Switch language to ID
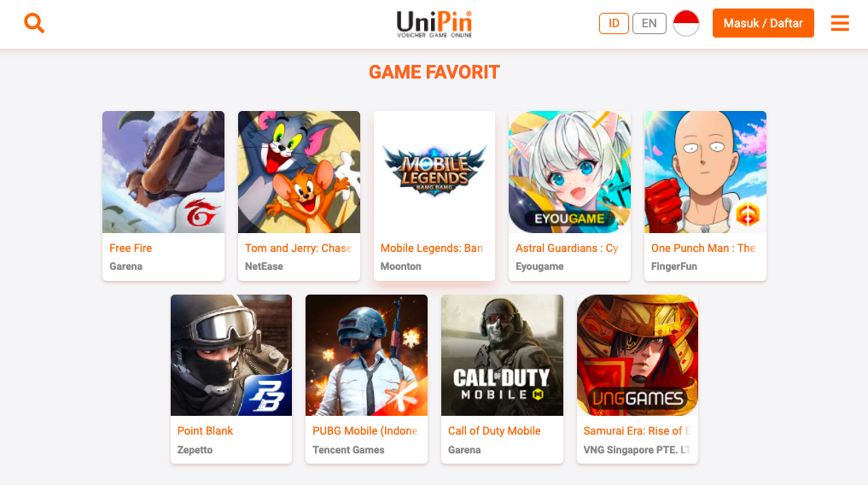The image size is (868, 485). click(x=614, y=23)
